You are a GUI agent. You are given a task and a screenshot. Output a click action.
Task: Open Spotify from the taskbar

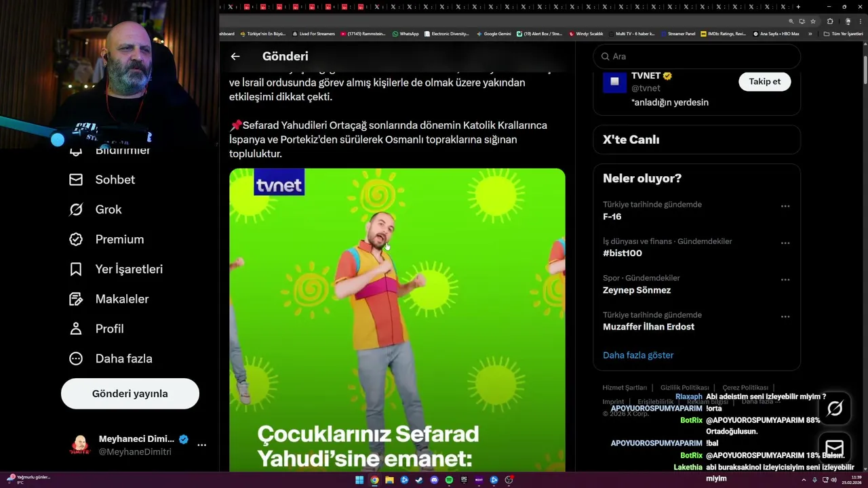pos(449,480)
